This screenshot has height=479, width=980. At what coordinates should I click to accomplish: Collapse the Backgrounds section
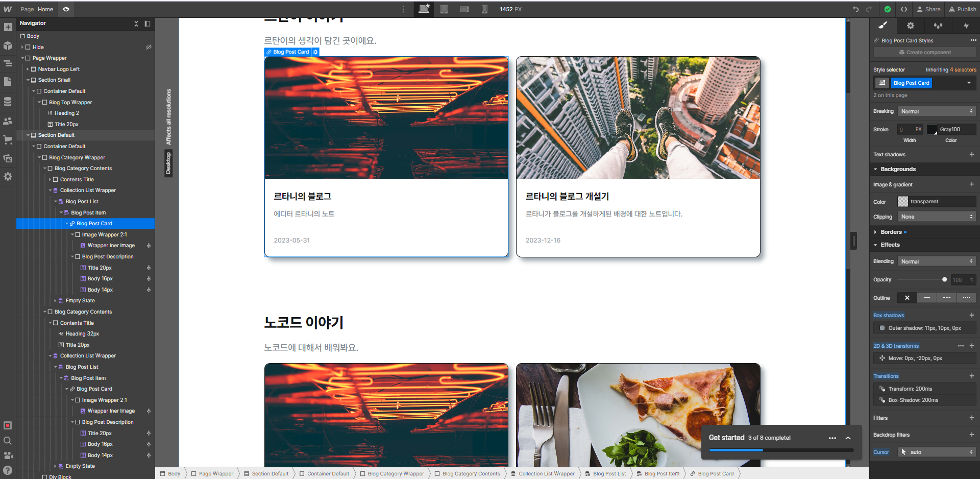[x=875, y=169]
